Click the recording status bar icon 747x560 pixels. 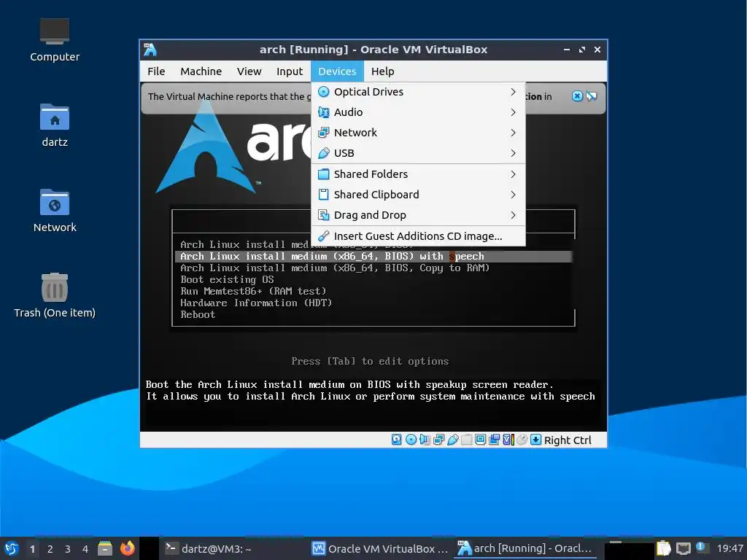[x=494, y=440]
